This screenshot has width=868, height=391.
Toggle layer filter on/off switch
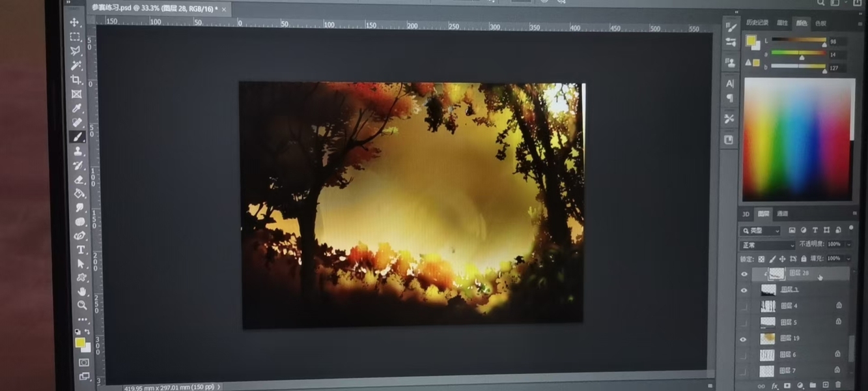click(852, 229)
